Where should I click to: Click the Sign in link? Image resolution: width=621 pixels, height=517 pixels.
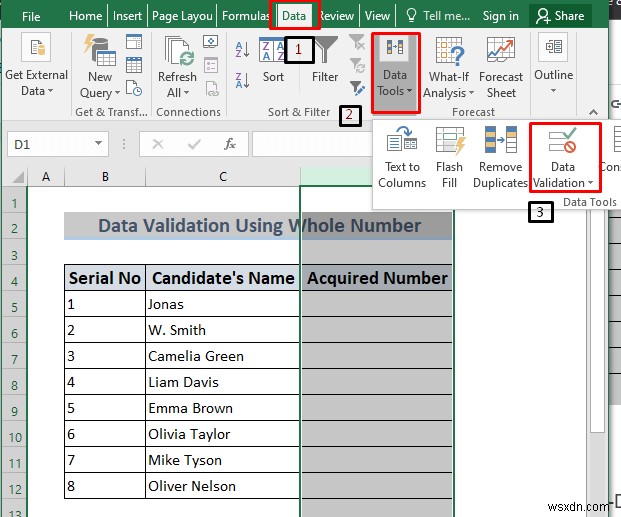[x=500, y=16]
